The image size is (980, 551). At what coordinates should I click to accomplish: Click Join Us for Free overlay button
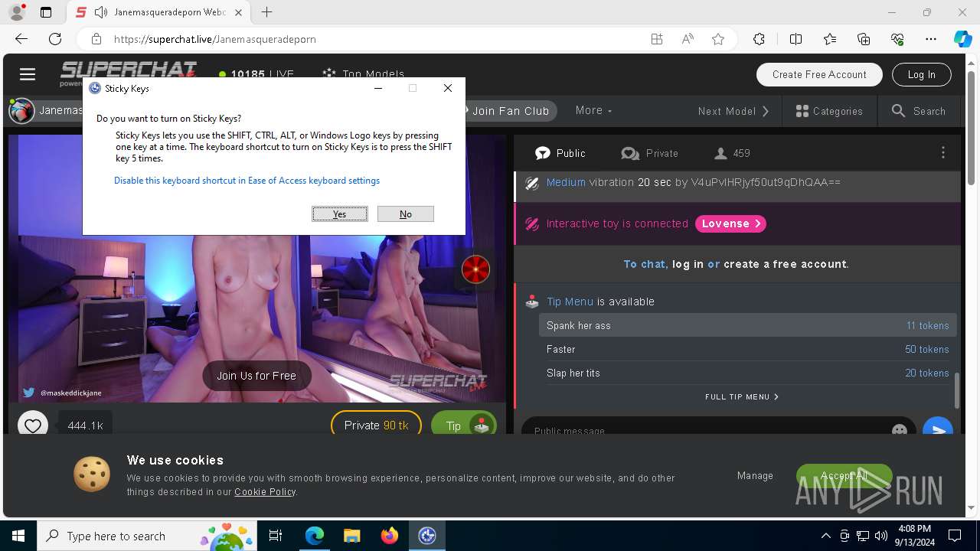coord(256,376)
